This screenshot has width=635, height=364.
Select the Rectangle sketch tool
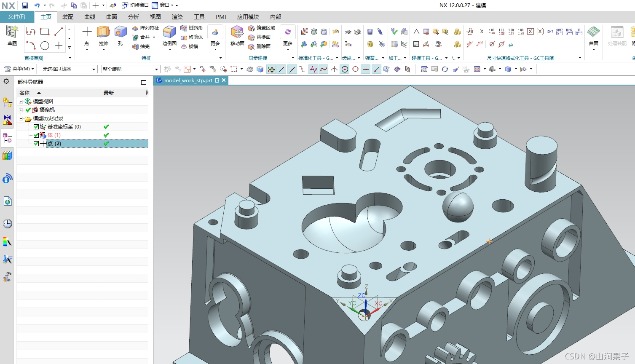45,32
